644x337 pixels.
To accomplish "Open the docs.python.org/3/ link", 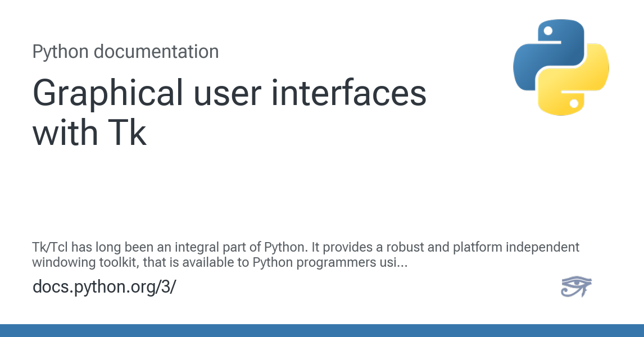I will (x=104, y=286).
